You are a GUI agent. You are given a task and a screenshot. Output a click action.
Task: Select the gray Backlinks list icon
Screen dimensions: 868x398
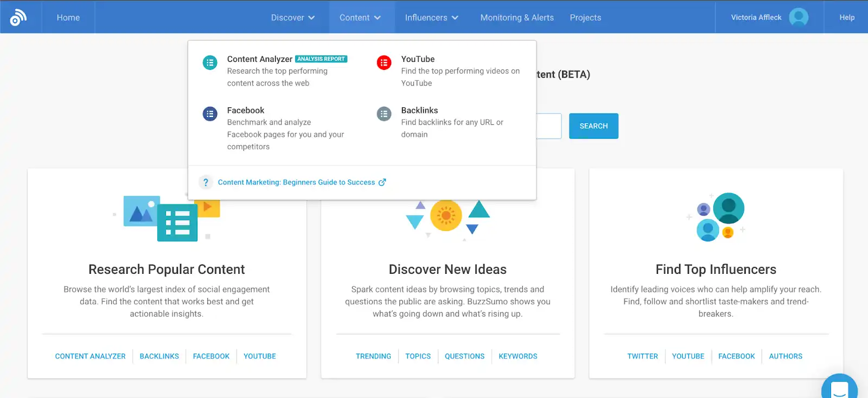click(x=384, y=114)
